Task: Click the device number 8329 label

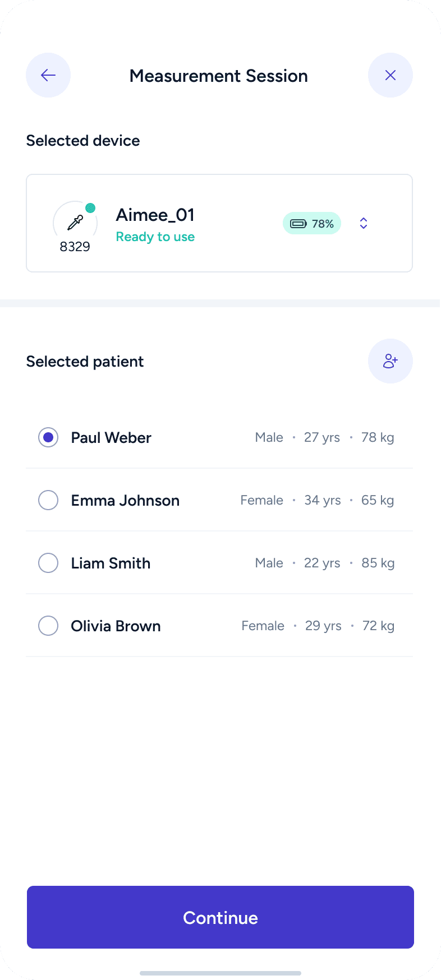Action: tap(75, 247)
